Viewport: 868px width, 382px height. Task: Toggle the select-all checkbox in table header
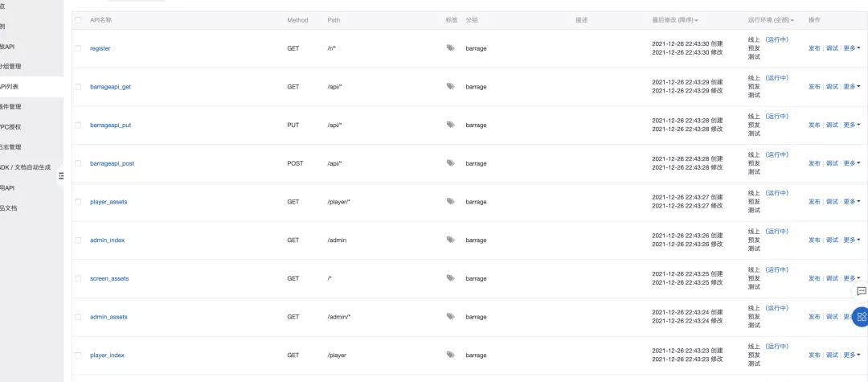[78, 20]
